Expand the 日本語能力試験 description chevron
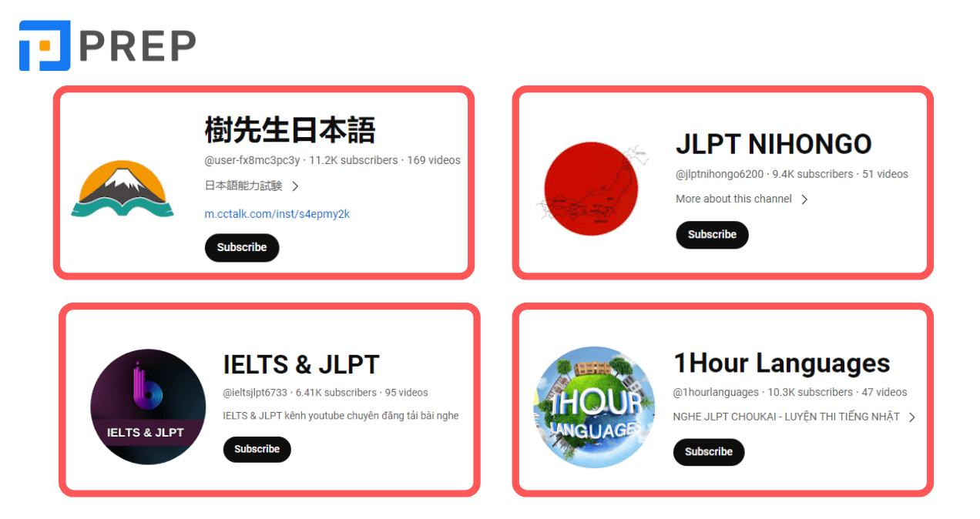Screen dimensions: 980x519 [295, 186]
